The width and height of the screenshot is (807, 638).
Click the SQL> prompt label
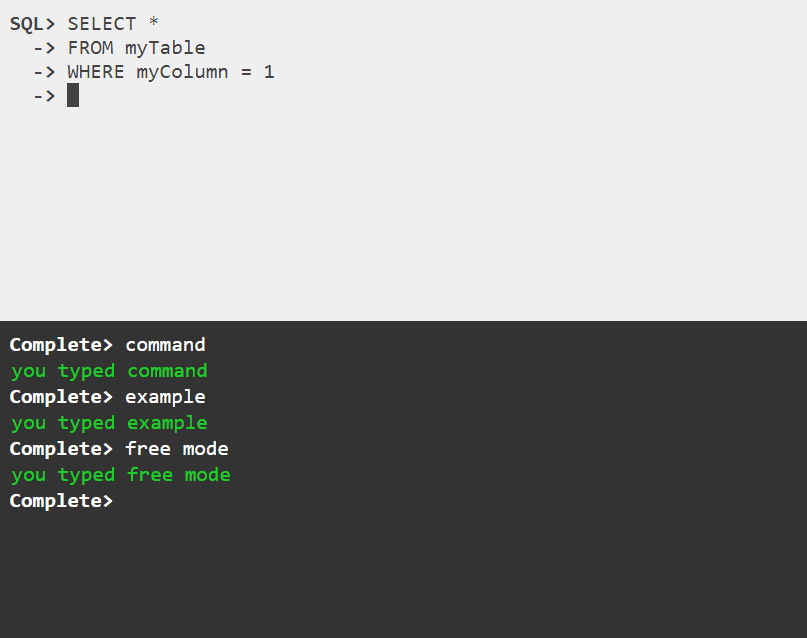click(x=32, y=24)
